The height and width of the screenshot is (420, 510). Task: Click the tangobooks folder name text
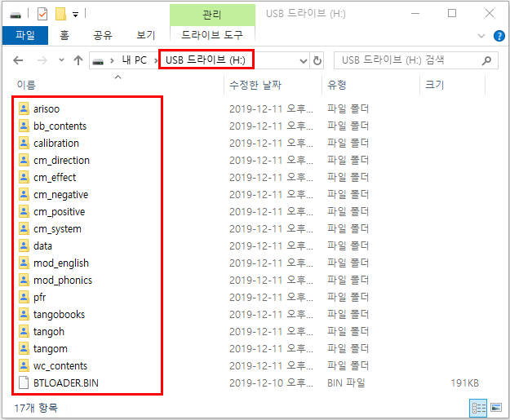coord(59,314)
